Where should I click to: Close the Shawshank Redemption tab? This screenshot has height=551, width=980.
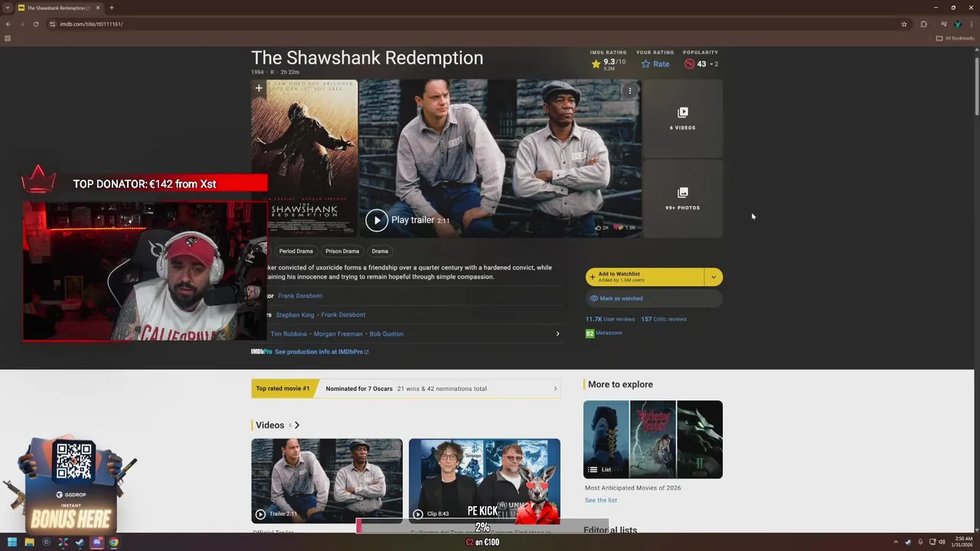coord(97,8)
